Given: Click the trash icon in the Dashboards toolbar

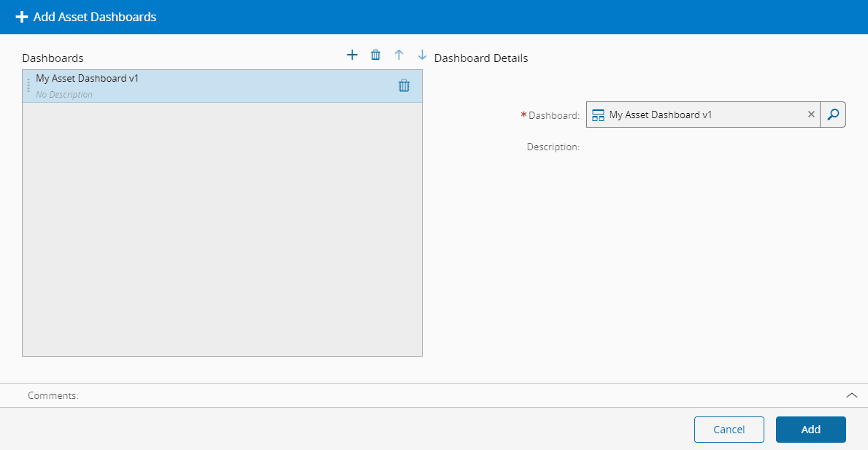Looking at the screenshot, I should pos(375,55).
